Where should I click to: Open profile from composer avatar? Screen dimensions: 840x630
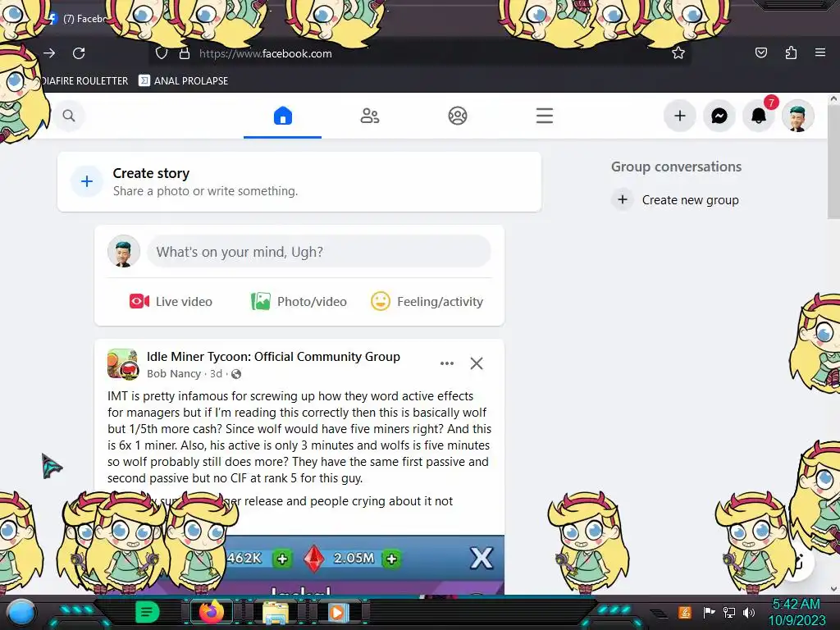click(124, 251)
